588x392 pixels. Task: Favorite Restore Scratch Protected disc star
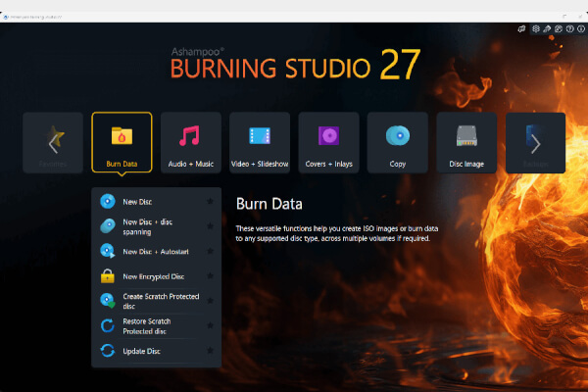point(210,325)
